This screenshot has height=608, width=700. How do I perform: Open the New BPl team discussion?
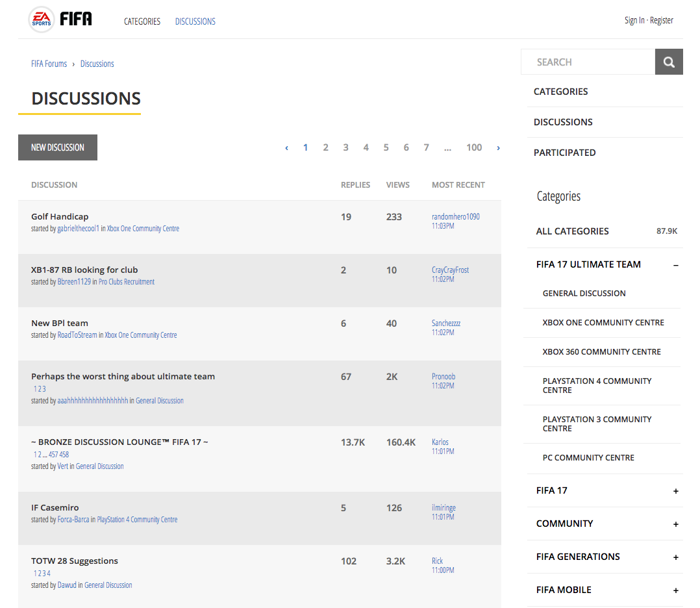(x=59, y=323)
